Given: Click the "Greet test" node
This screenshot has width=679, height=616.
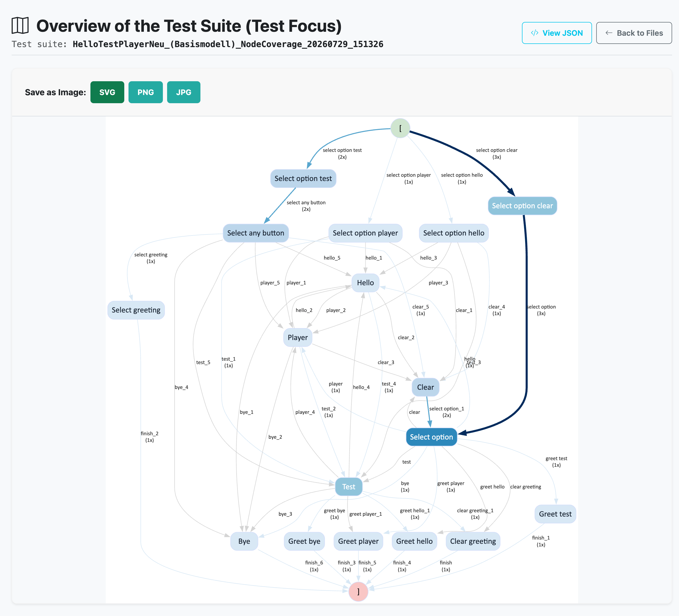Looking at the screenshot, I should 556,514.
